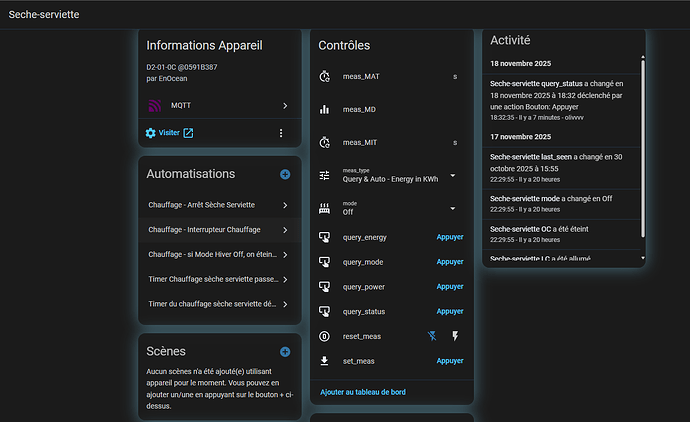Expand the MQTT row chevron
Image resolution: width=690 pixels, height=422 pixels.
pos(285,105)
